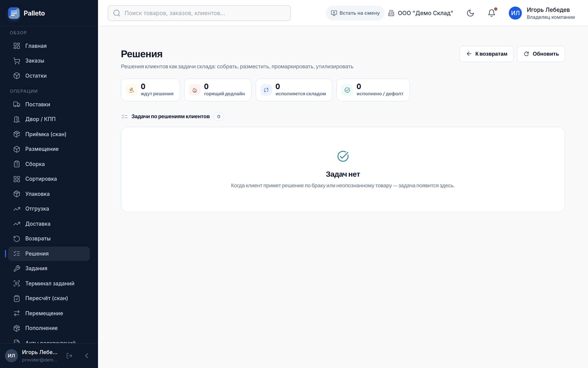Select the "ждут решения" counter card
This screenshot has height=368, width=588.
[x=151, y=90]
